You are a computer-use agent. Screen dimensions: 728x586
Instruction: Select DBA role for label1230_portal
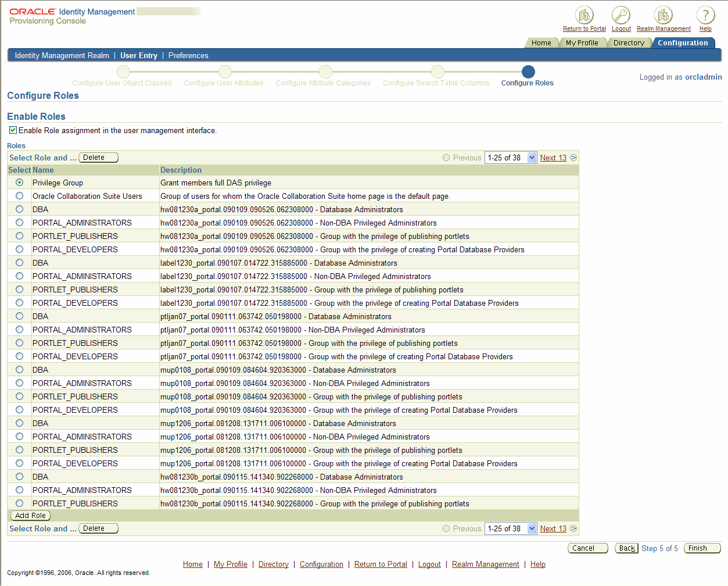coord(20,263)
